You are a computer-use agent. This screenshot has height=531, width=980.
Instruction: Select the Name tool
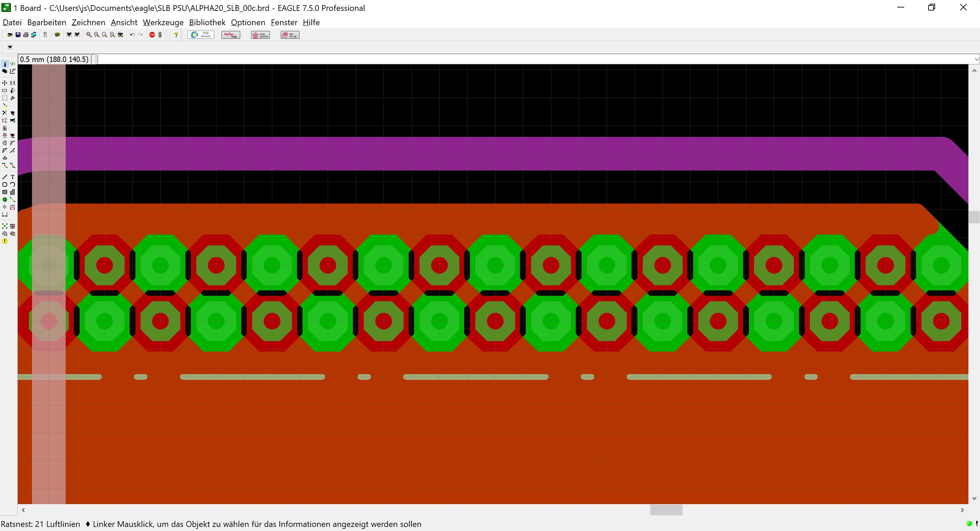point(4,135)
